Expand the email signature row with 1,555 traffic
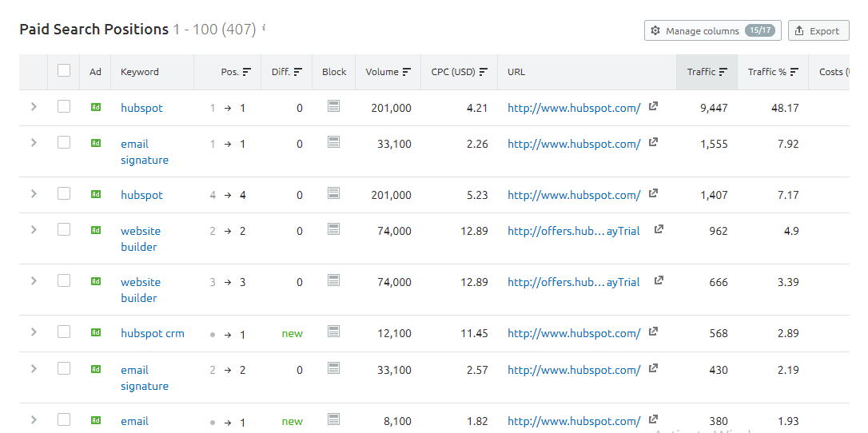Viewport: 868px width, 433px height. [34, 143]
